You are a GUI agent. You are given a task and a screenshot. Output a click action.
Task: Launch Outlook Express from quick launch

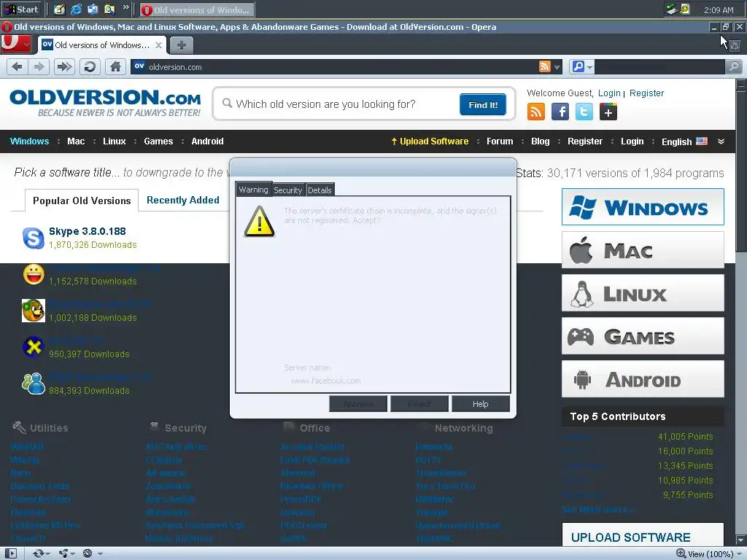[93, 9]
